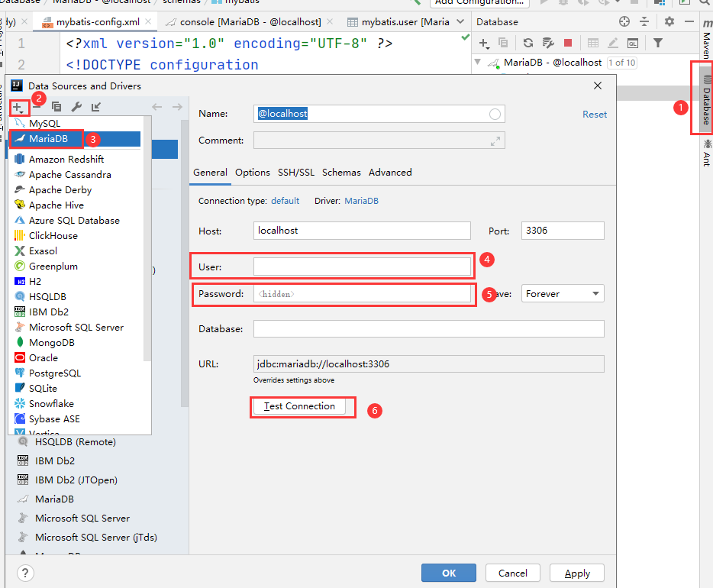Switch to the SSH/SSL tab
713x588 pixels.
tap(296, 173)
